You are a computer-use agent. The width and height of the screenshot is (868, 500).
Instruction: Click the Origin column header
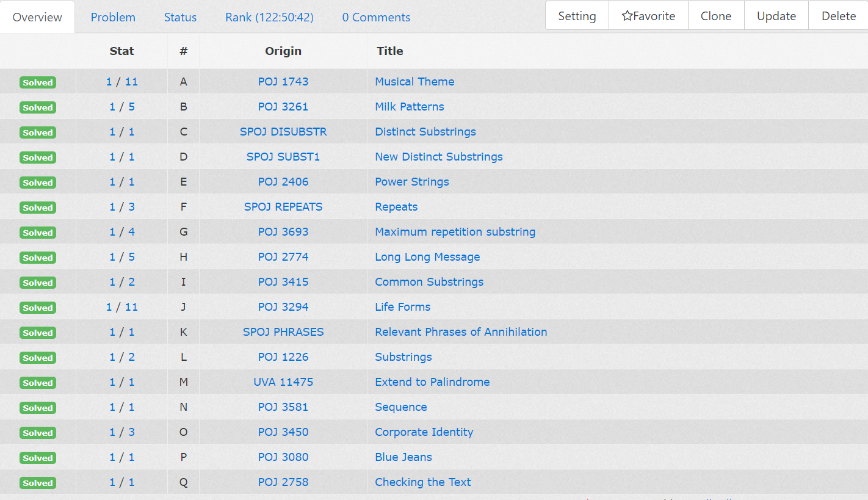[283, 51]
